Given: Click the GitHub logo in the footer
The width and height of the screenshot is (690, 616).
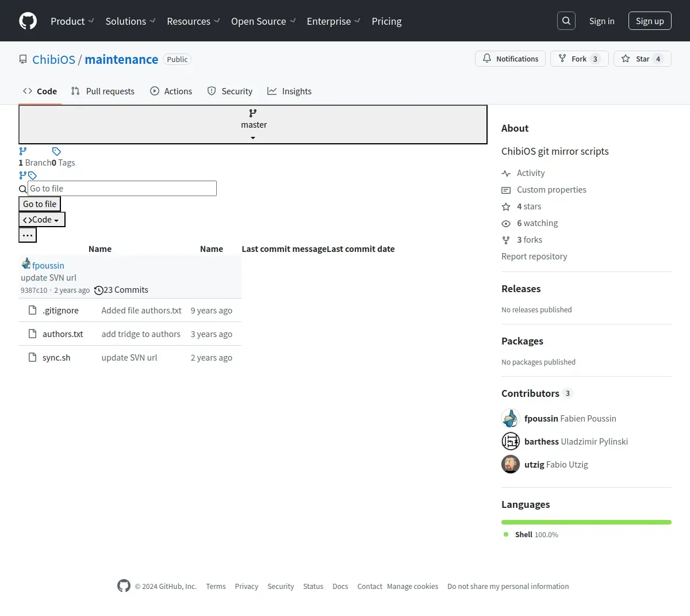Looking at the screenshot, I should pyautogui.click(x=124, y=586).
